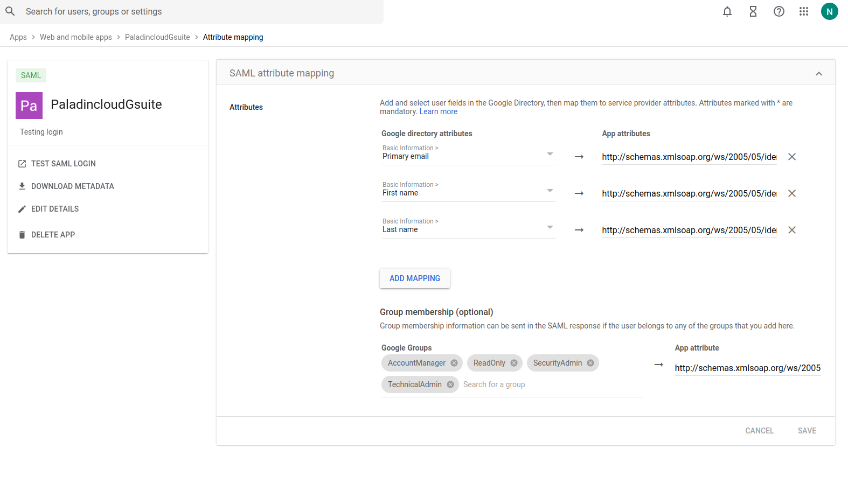
Task: Edit the group membership App attribute field
Action: [x=748, y=368]
